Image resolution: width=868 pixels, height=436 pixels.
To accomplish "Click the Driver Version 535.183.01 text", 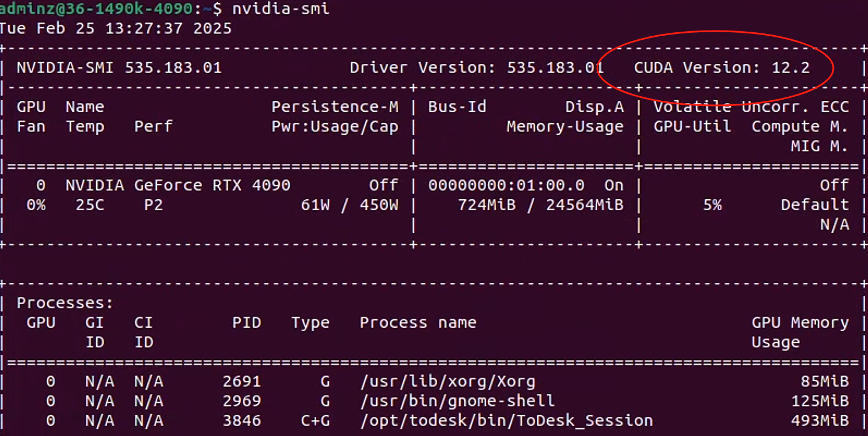I will pyautogui.click(x=476, y=67).
